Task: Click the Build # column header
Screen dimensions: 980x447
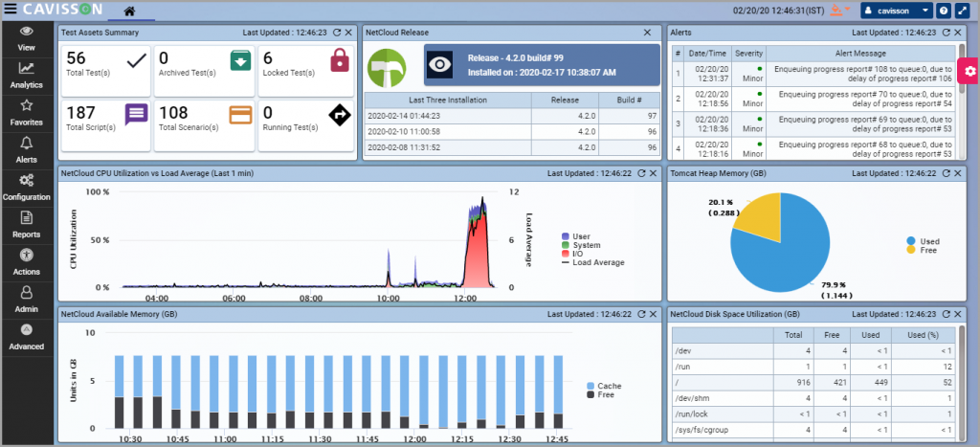Action: (629, 101)
